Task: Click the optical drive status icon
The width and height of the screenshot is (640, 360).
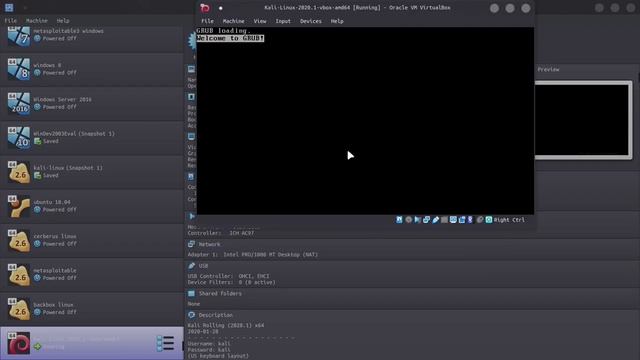Action: (409, 220)
